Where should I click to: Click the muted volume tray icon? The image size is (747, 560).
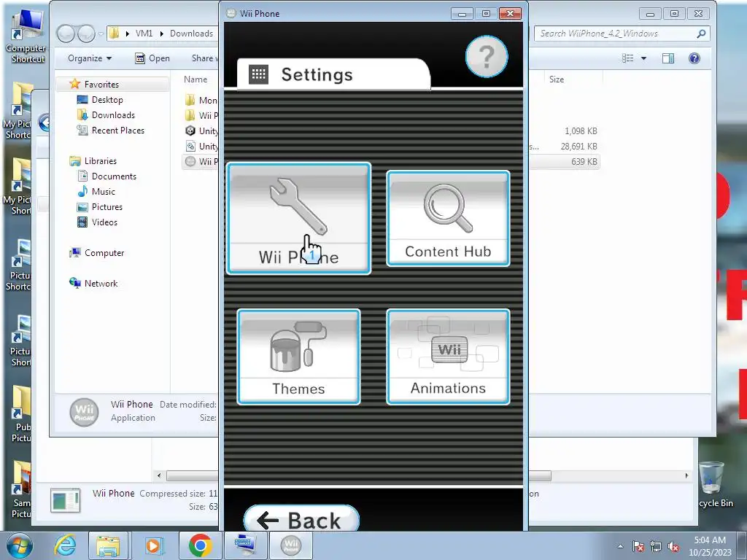(x=673, y=546)
